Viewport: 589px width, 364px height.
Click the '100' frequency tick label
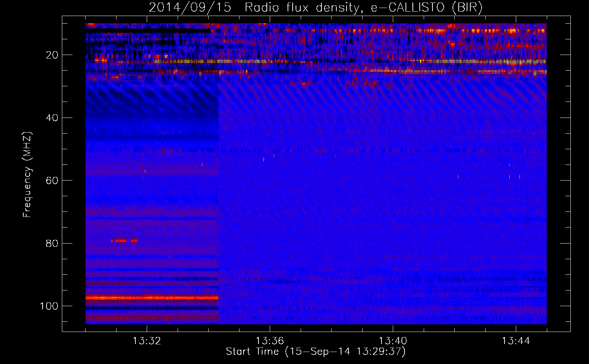click(x=49, y=306)
